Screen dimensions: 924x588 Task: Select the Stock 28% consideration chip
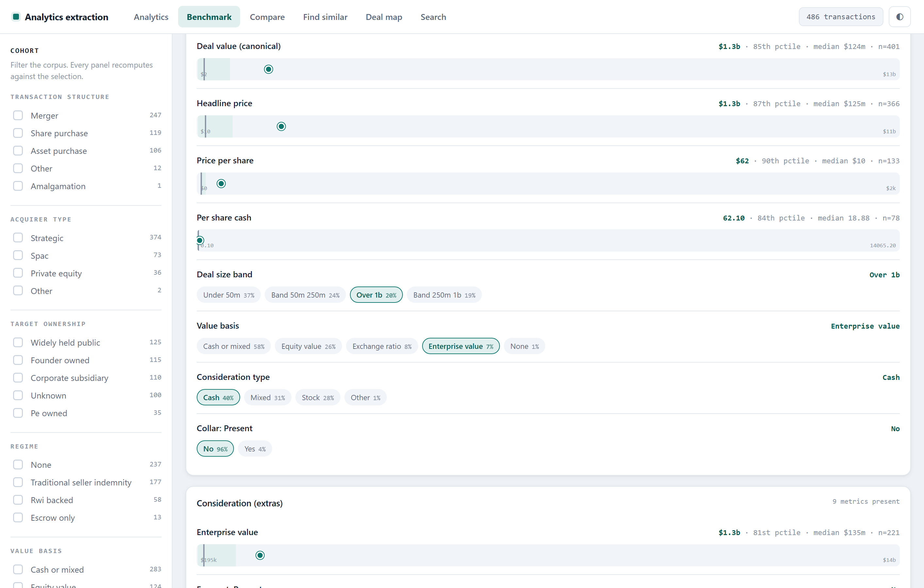[x=318, y=398]
